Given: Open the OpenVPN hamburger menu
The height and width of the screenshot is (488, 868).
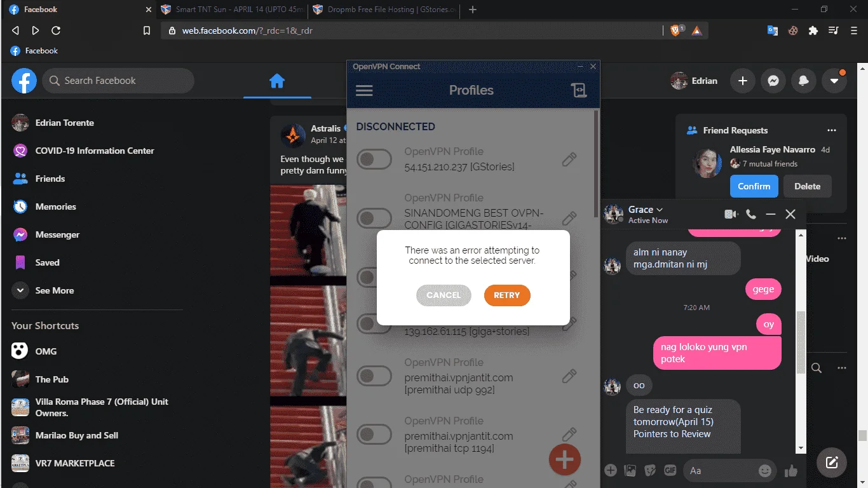Looking at the screenshot, I should (364, 90).
